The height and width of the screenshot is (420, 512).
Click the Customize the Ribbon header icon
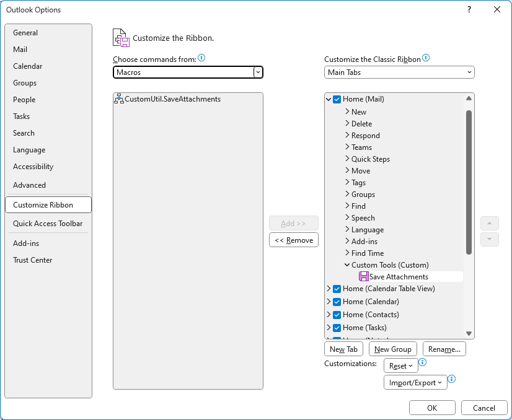121,38
